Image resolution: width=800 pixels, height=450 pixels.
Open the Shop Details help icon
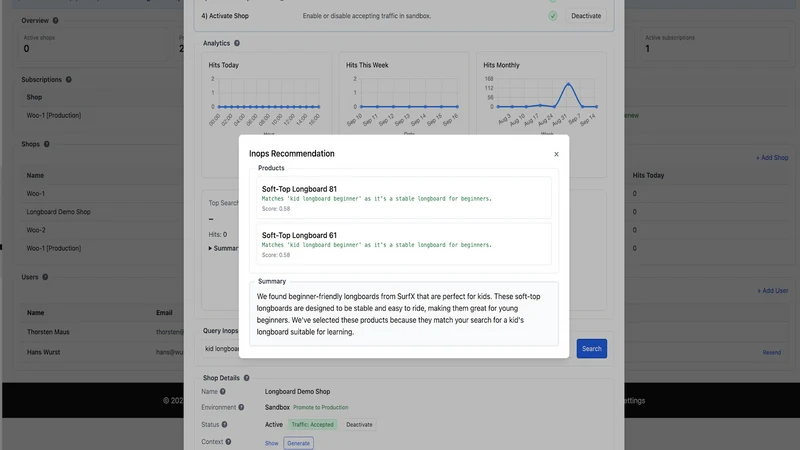click(246, 378)
